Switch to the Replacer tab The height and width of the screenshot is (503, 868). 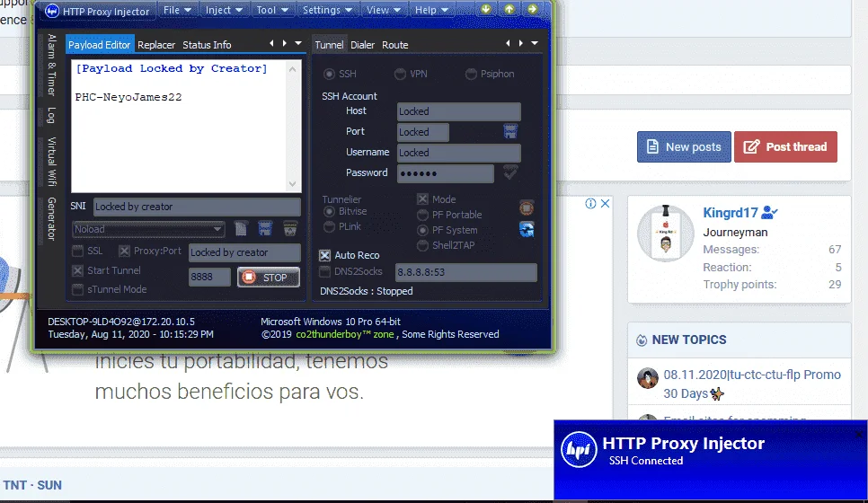click(156, 45)
